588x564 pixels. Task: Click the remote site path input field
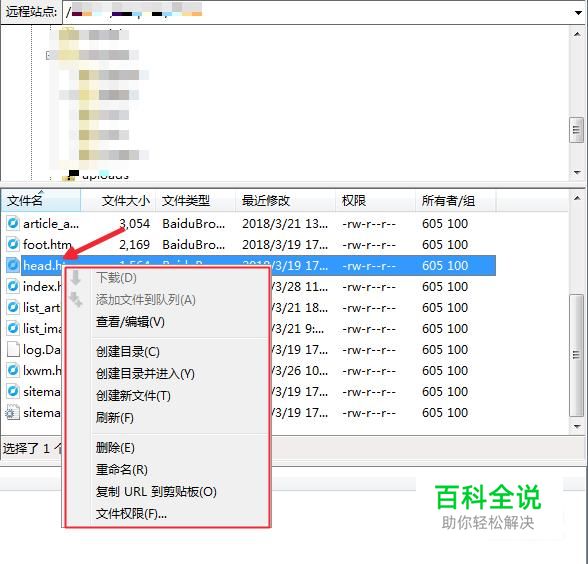click(x=317, y=12)
